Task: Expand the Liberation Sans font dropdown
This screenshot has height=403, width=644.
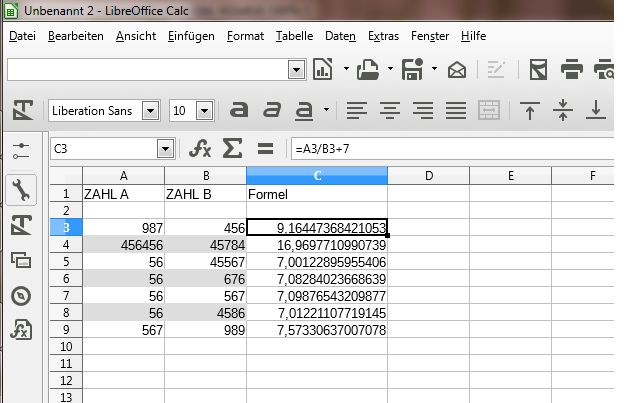Action: point(151,111)
